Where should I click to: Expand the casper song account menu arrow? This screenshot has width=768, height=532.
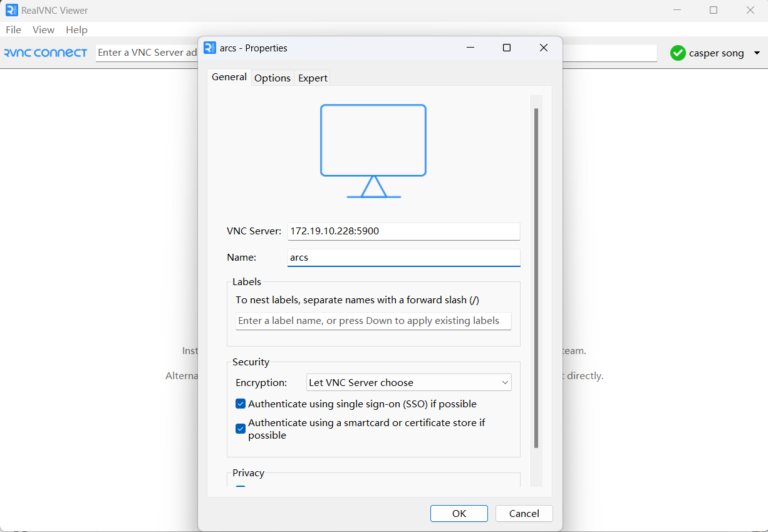(757, 53)
